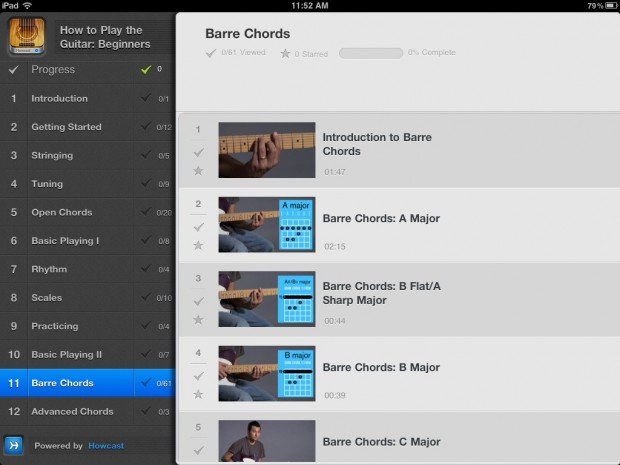The width and height of the screenshot is (620, 465).
Task: Click the Barre Chords page heading
Action: [x=248, y=34]
